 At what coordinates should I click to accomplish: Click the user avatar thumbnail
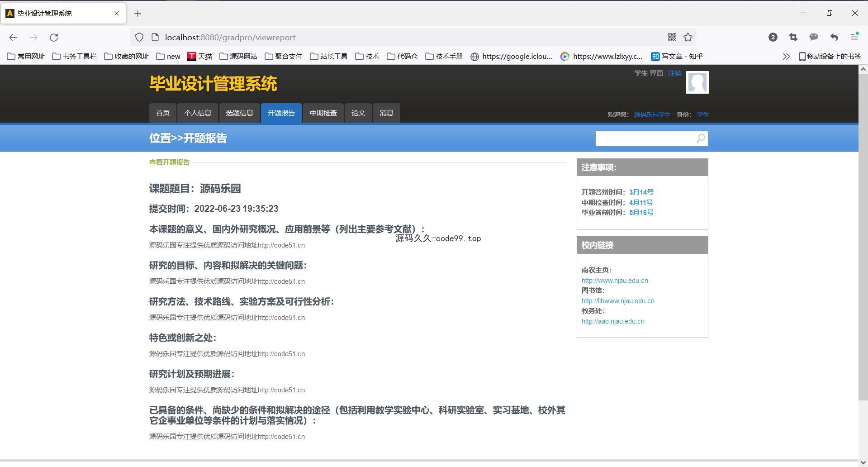click(x=697, y=82)
